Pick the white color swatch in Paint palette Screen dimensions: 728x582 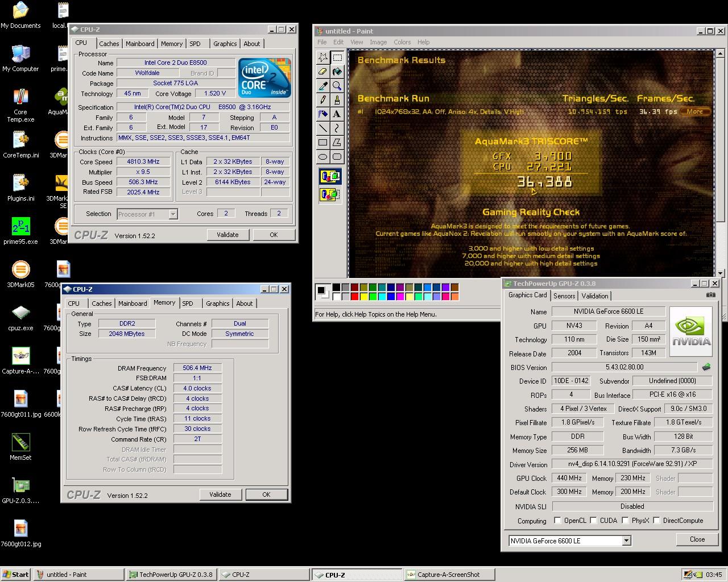click(337, 296)
